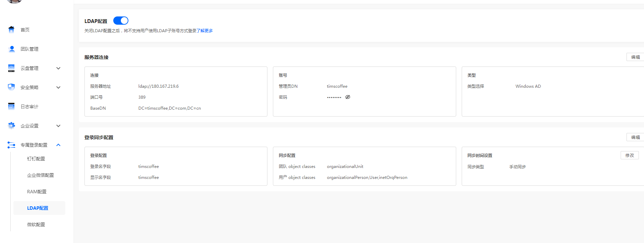Image resolution: width=644 pixels, height=243 pixels.
Task: Select RAM配置 submenu item
Action: [37, 192]
